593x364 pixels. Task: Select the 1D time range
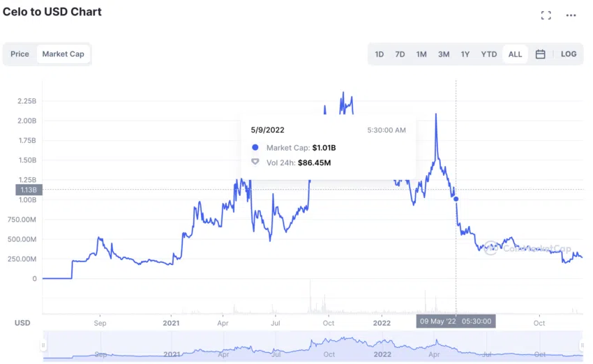[x=379, y=54]
